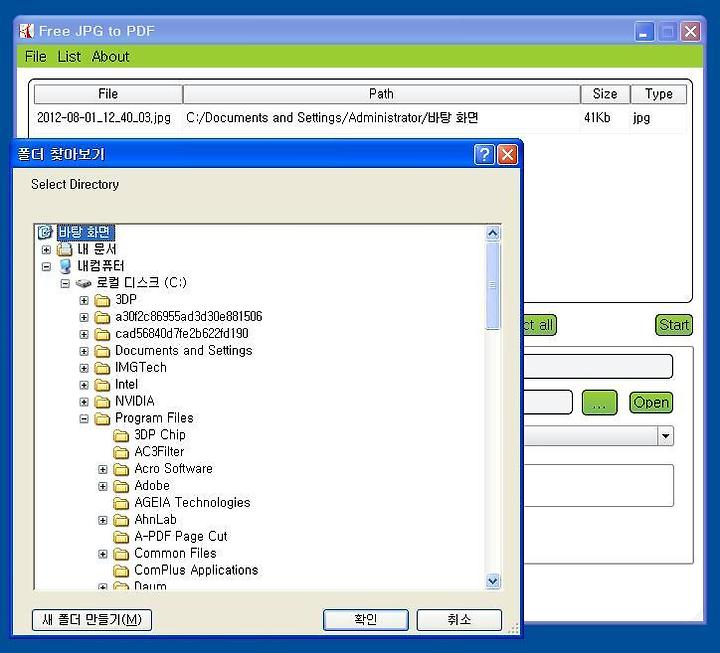Click the folder tree vertical scrollbar thumb
Viewport: 720px width, 653px height.
point(493,286)
